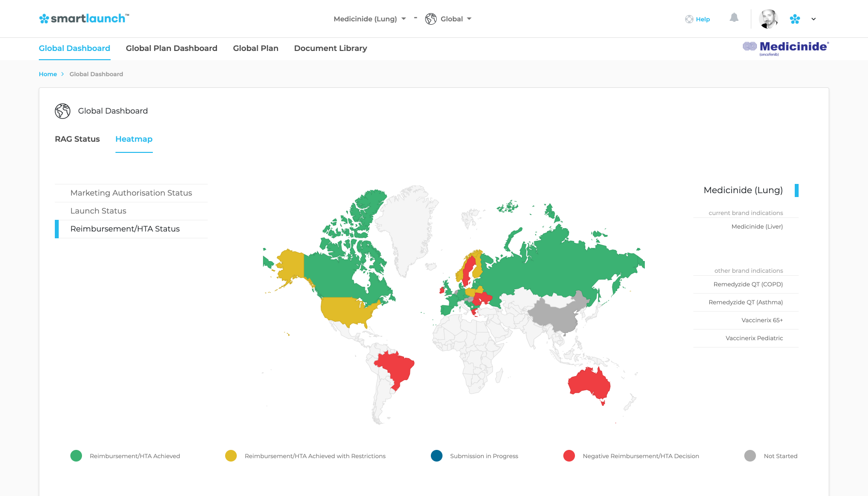Click the user profile avatar
Viewport: 868px width, 496px height.
click(x=768, y=18)
